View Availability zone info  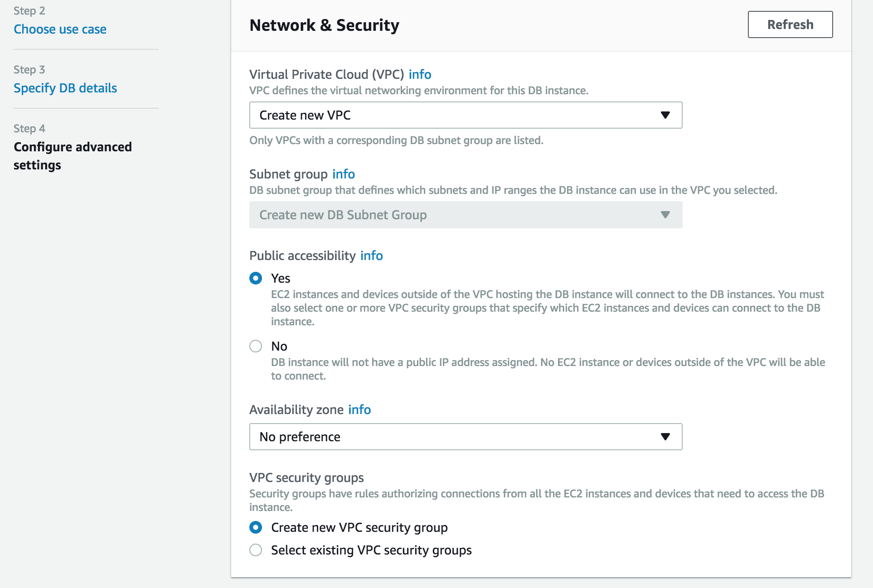click(359, 410)
